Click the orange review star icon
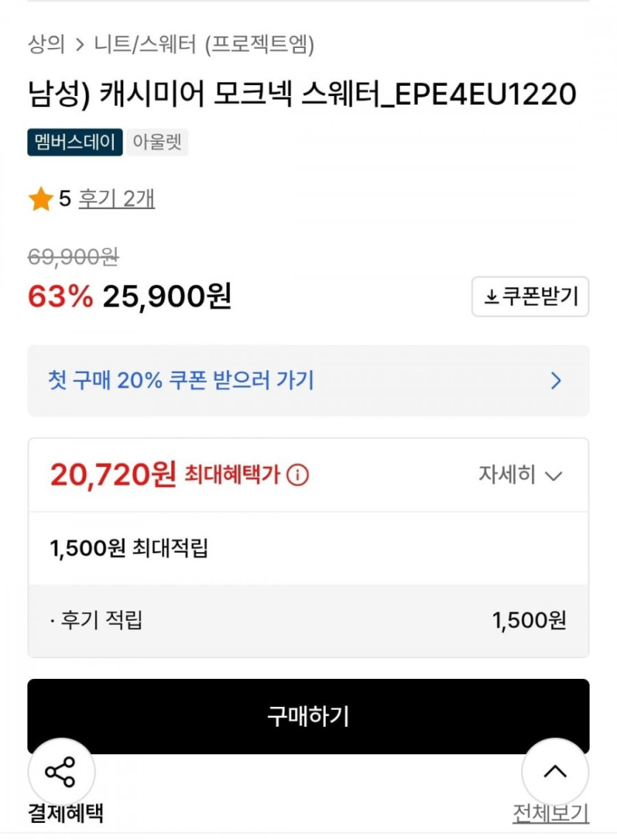617x840 pixels. tap(41, 199)
